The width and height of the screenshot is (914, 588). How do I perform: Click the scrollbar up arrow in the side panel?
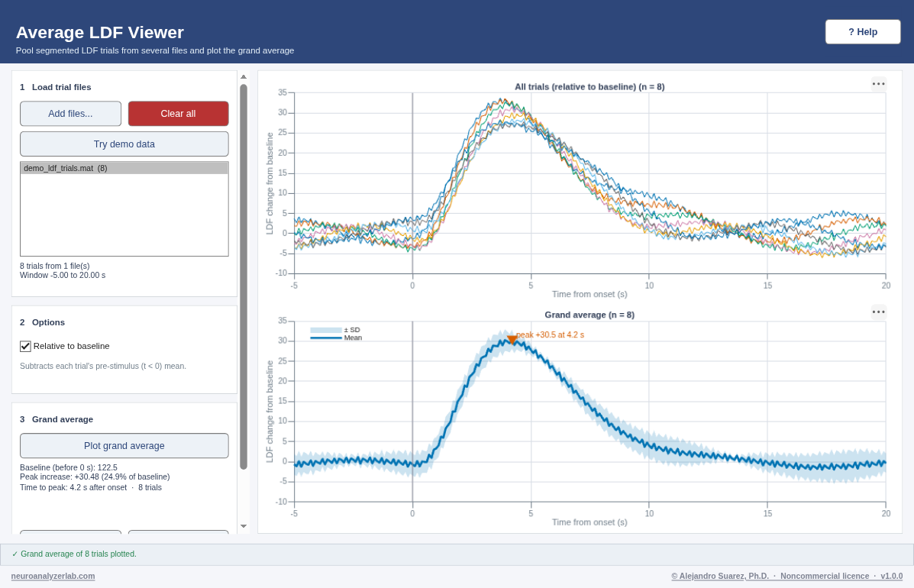(244, 77)
